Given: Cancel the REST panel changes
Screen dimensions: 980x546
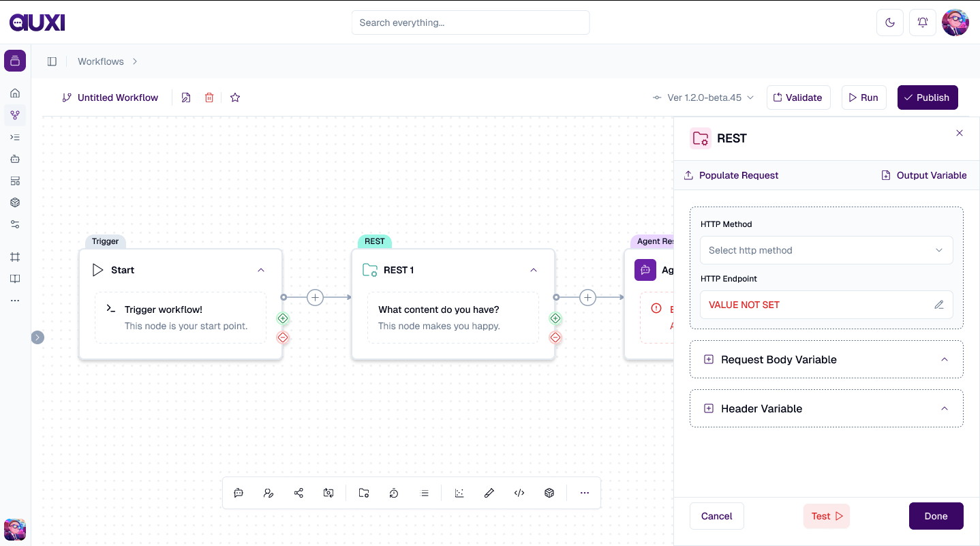Looking at the screenshot, I should pyautogui.click(x=717, y=516).
